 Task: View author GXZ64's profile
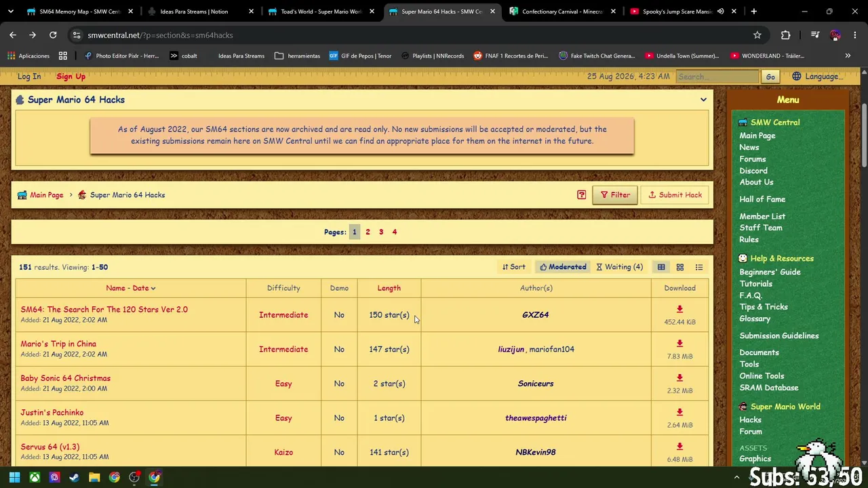[536, 315]
